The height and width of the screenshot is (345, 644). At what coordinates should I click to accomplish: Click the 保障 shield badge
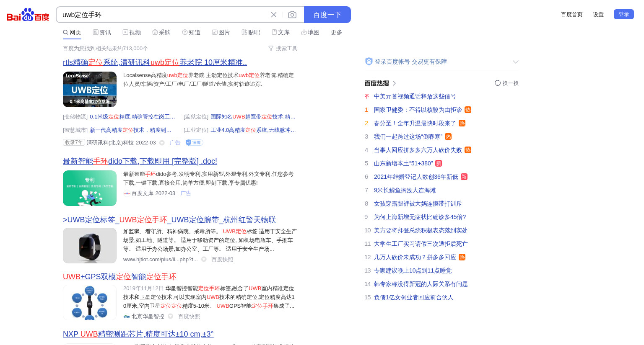click(194, 143)
